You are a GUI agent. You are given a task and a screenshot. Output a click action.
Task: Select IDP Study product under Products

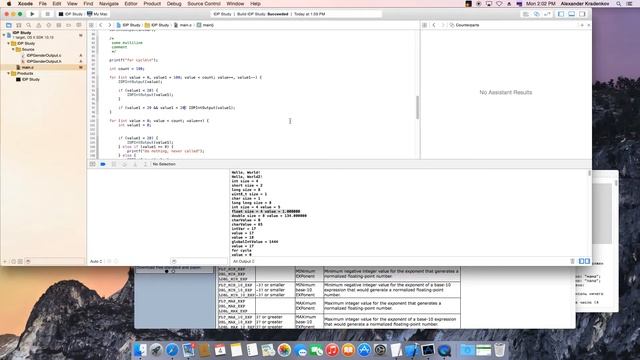tap(31, 80)
